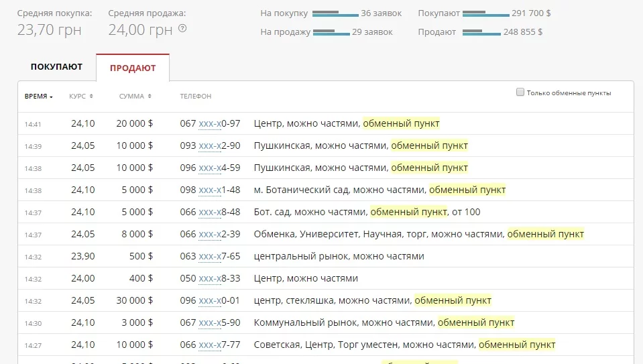643x364 pixels.
Task: Show phone number 063 xxx-x7-65
Action: pyautogui.click(x=210, y=256)
